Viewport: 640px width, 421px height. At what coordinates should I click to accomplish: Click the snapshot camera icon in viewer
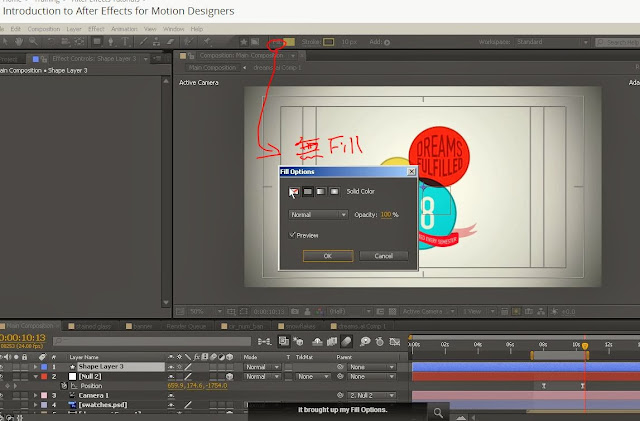[x=295, y=312]
